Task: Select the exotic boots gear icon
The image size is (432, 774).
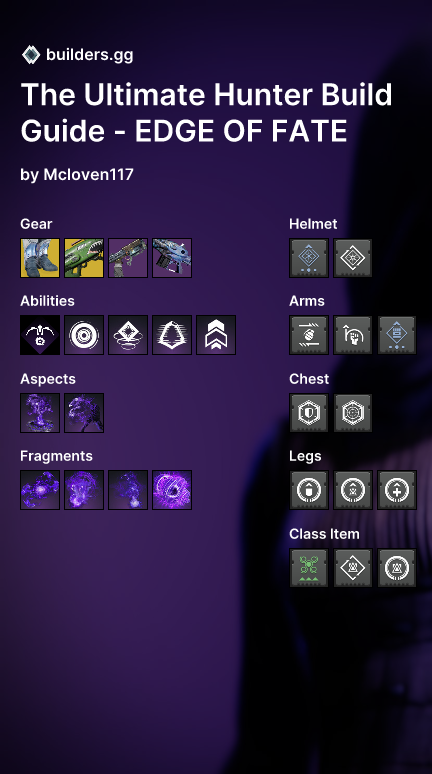Action: tap(40, 258)
